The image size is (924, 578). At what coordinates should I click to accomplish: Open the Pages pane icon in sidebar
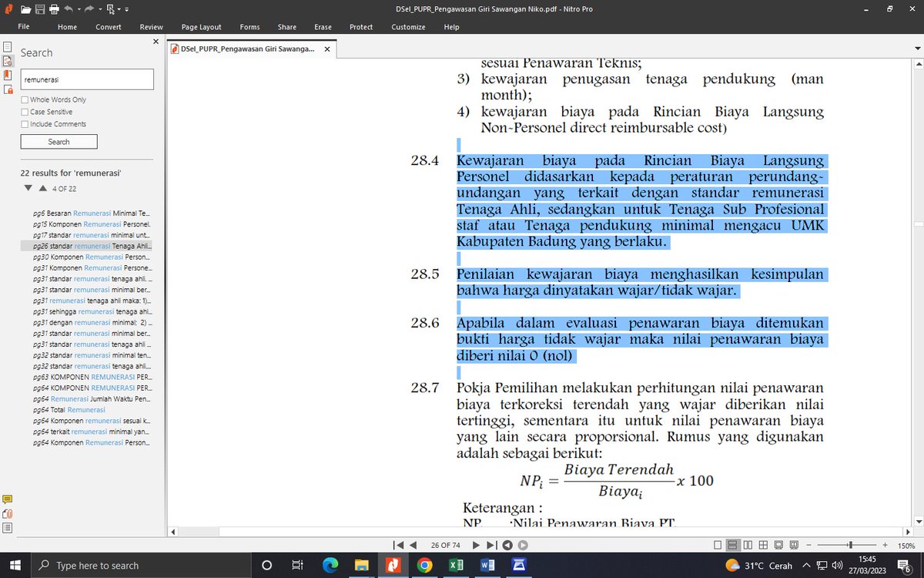[7, 46]
